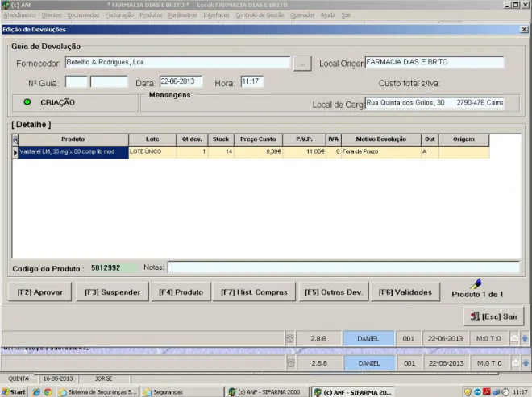This screenshot has height=397, width=532.
Task: Click the [F2] Aprovar button
Action: click(40, 292)
